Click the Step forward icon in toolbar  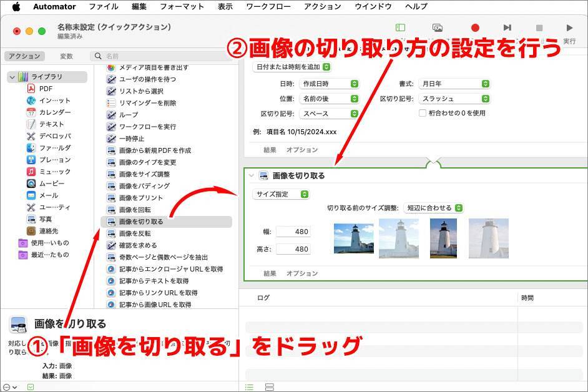[x=507, y=28]
